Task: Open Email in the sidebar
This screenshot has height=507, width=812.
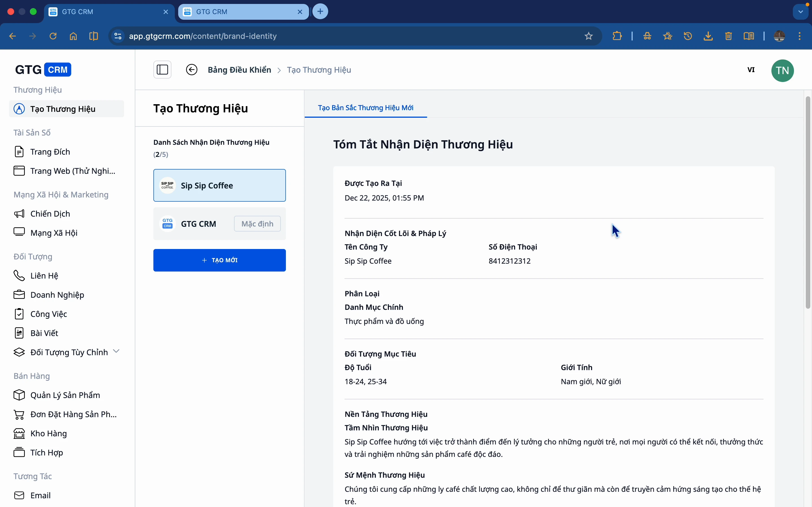Action: click(x=40, y=495)
